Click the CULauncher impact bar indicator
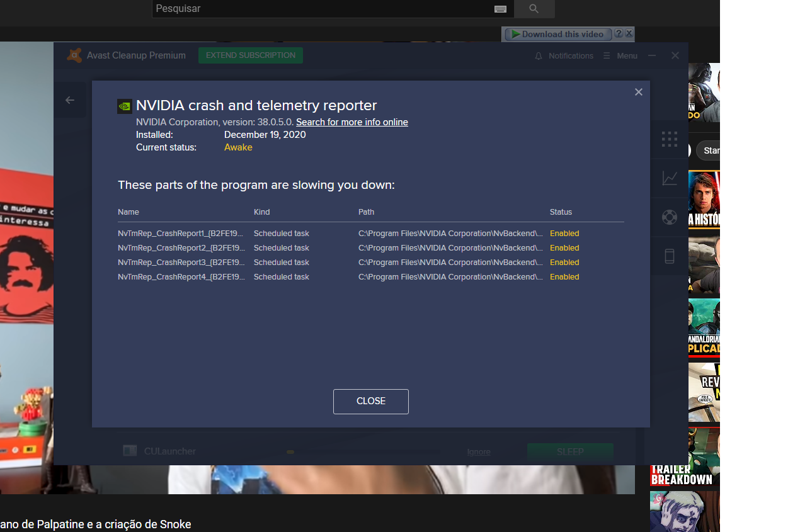This screenshot has width=800, height=532. click(x=290, y=452)
